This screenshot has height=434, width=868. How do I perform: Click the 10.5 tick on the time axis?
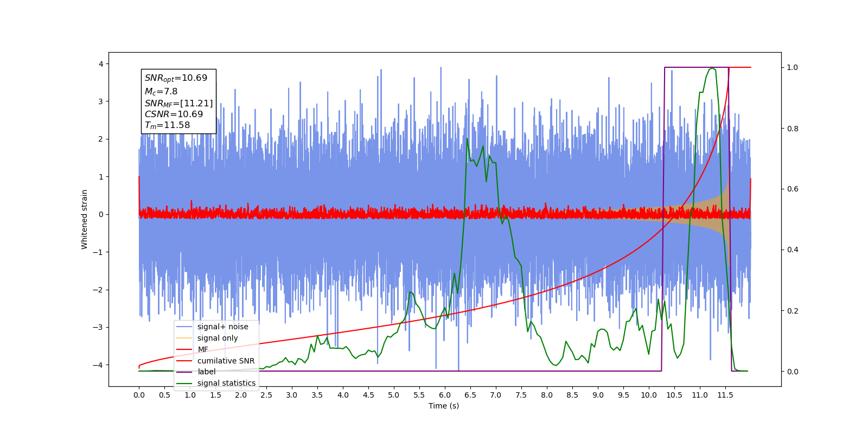(674, 395)
